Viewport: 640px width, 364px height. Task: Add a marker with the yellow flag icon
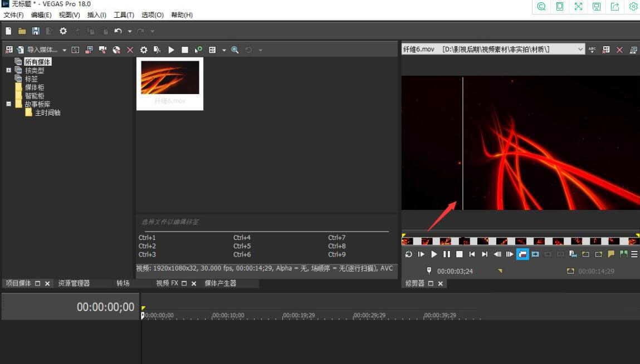[611, 254]
